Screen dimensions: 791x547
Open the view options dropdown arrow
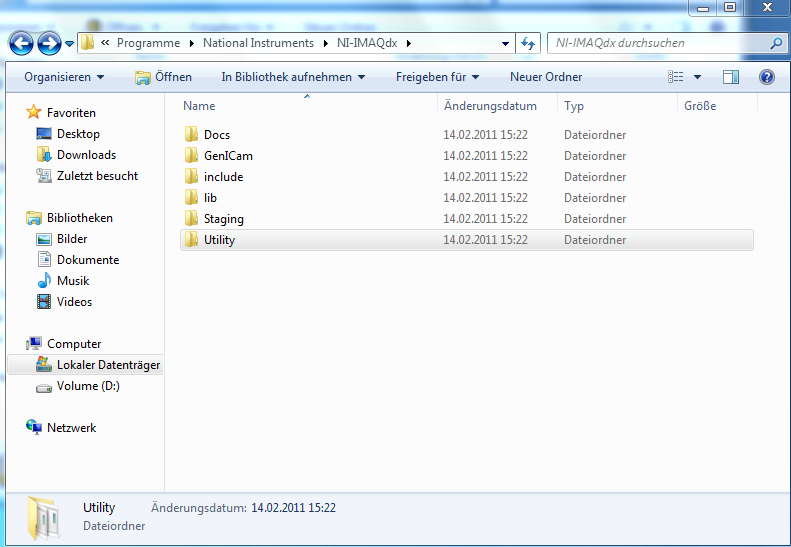coord(697,77)
